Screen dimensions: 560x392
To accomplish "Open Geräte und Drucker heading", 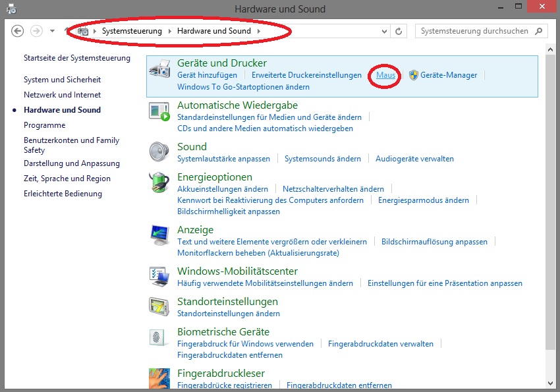I will click(222, 63).
